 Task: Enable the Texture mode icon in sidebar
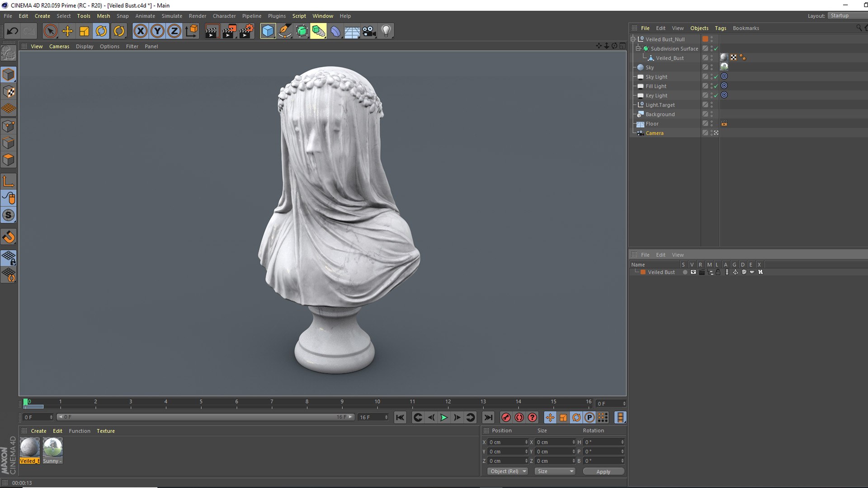[9, 92]
